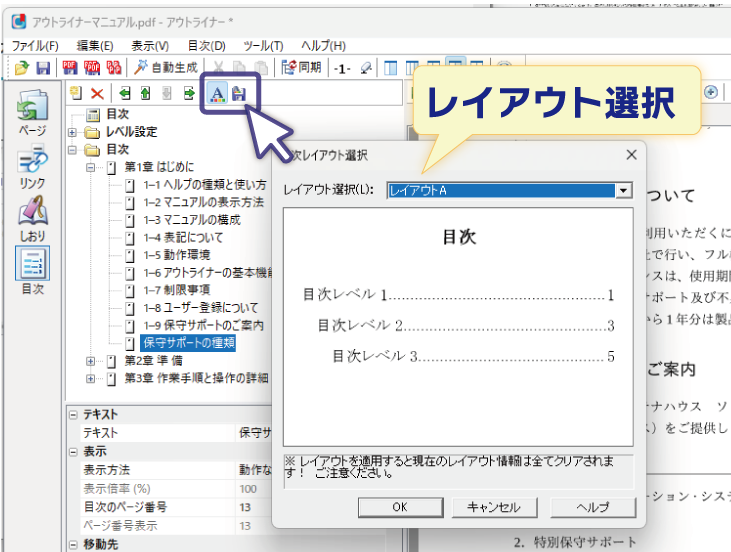Click the 自動生成 toolbar button
Screen dimensions: 731x552
[166, 68]
